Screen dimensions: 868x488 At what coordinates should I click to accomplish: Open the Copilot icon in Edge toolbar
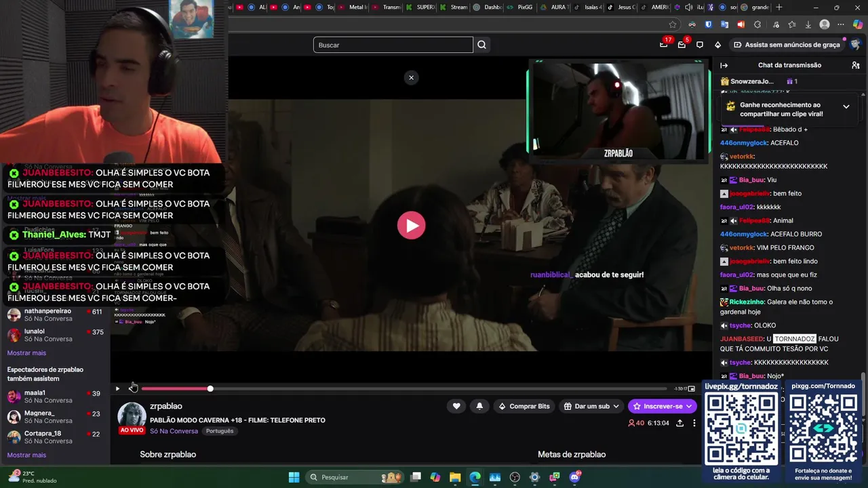click(858, 24)
